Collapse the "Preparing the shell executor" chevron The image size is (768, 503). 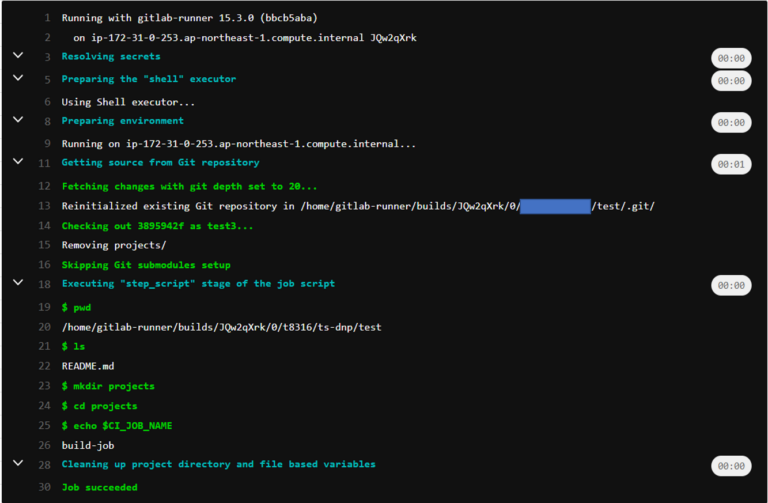click(x=17, y=77)
